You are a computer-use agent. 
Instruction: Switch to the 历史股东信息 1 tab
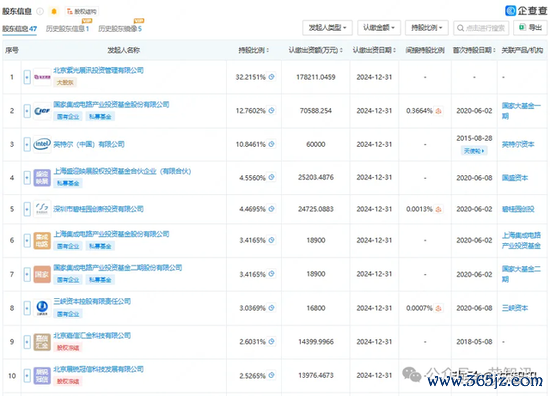(x=67, y=29)
